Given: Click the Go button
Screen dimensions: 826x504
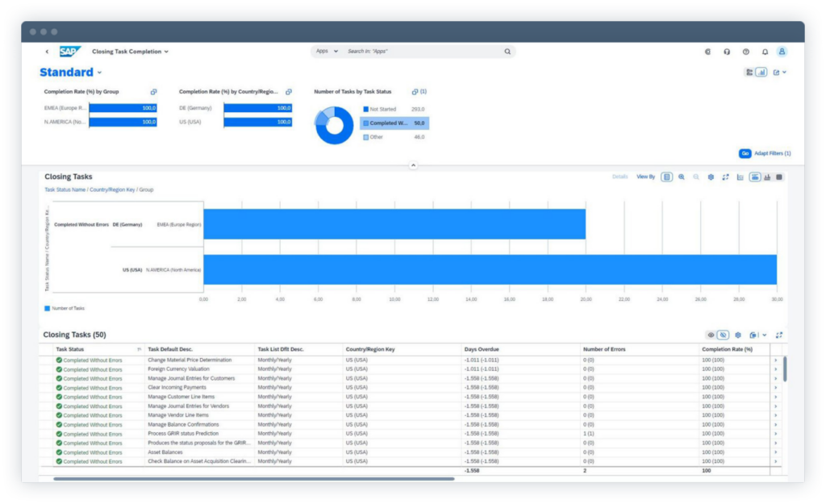Looking at the screenshot, I should click(745, 153).
